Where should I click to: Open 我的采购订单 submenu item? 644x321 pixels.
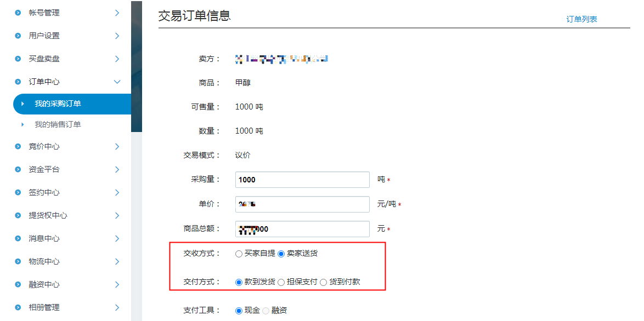58,104
